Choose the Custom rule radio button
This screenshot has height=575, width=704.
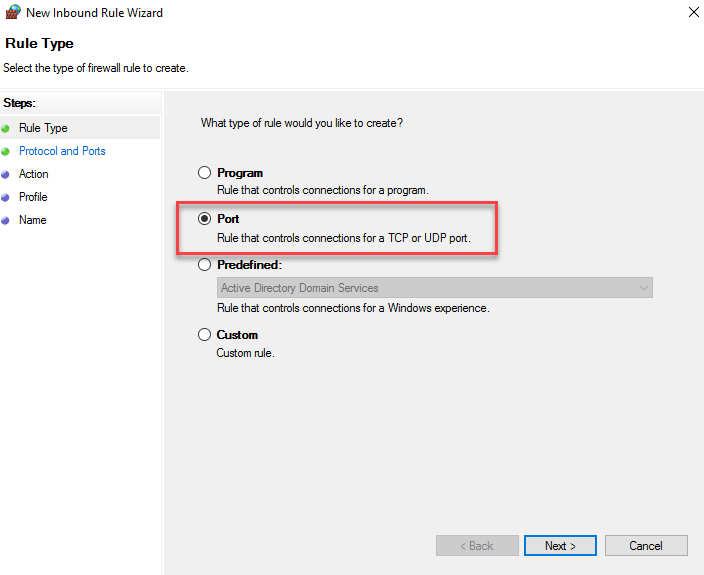tap(204, 335)
